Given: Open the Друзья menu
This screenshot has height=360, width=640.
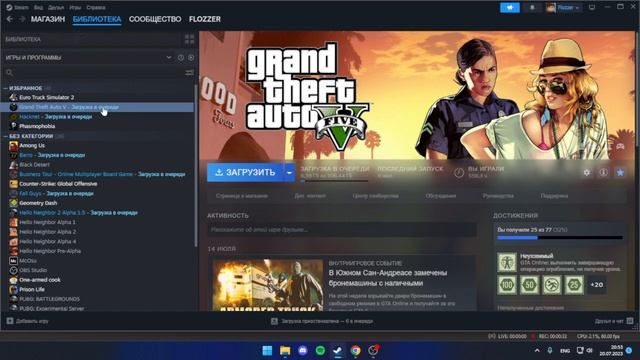Looking at the screenshot, I should tap(56, 7).
